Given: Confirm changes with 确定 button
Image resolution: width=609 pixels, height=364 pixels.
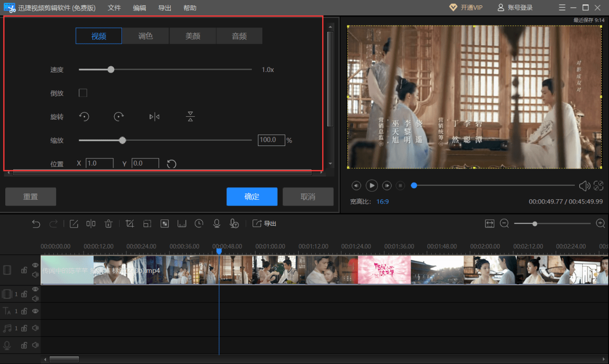Looking at the screenshot, I should [252, 197].
